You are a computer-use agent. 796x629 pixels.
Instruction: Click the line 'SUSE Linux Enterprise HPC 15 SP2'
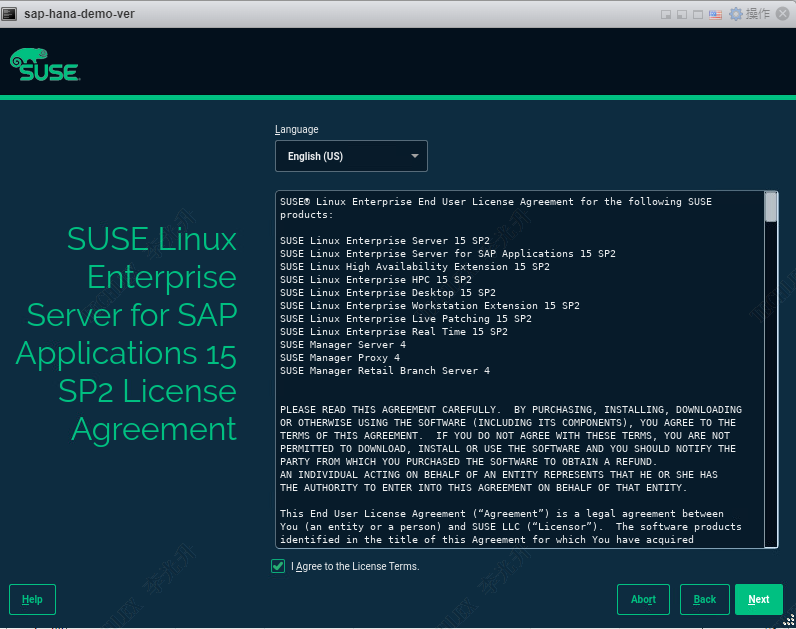point(376,280)
